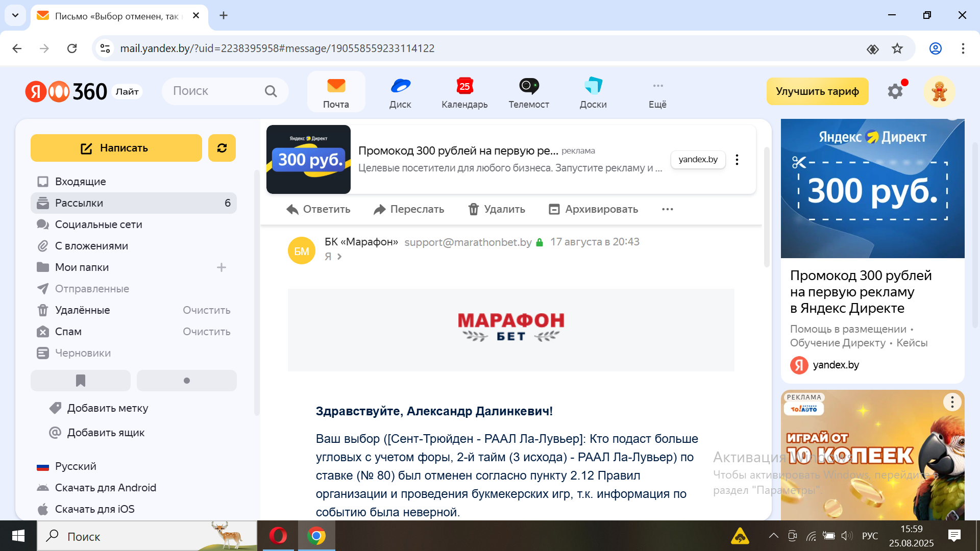Delete the message with Удалить
980x551 pixels.
tap(497, 209)
